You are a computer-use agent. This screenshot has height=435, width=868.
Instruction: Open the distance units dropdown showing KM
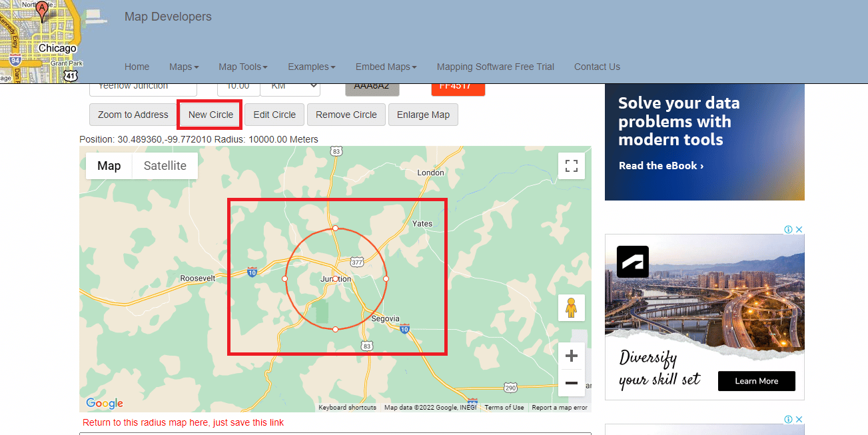click(x=290, y=85)
